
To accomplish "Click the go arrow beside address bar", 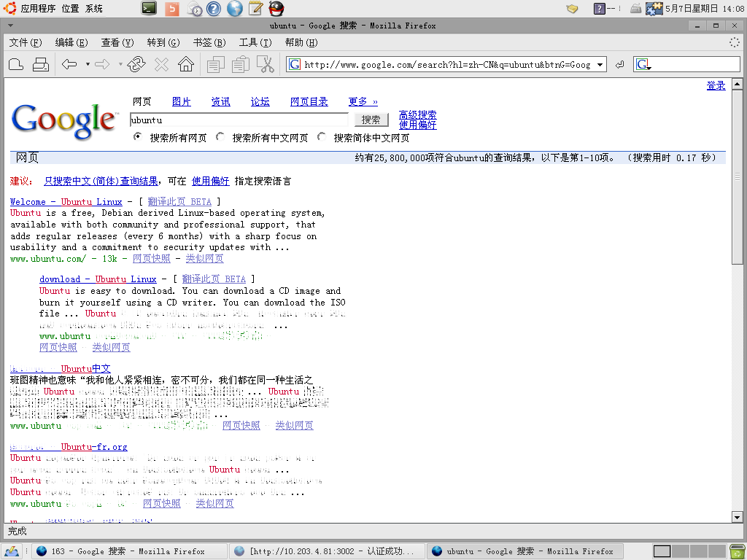I will pos(619,64).
